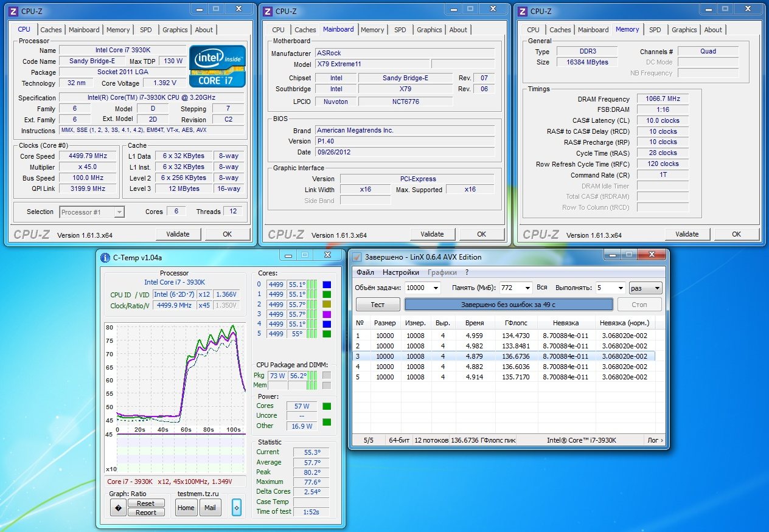Expand the Лог panel in LinX status bar

click(655, 440)
